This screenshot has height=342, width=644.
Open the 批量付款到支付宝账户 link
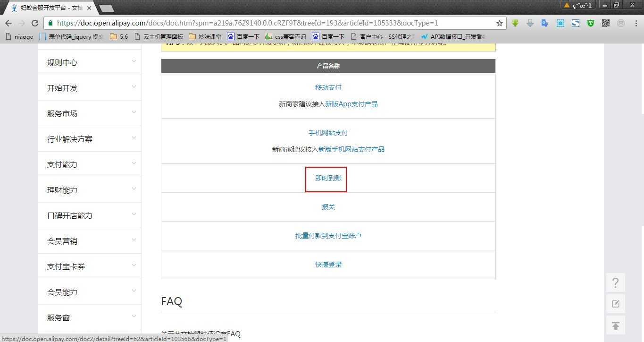pyautogui.click(x=328, y=236)
